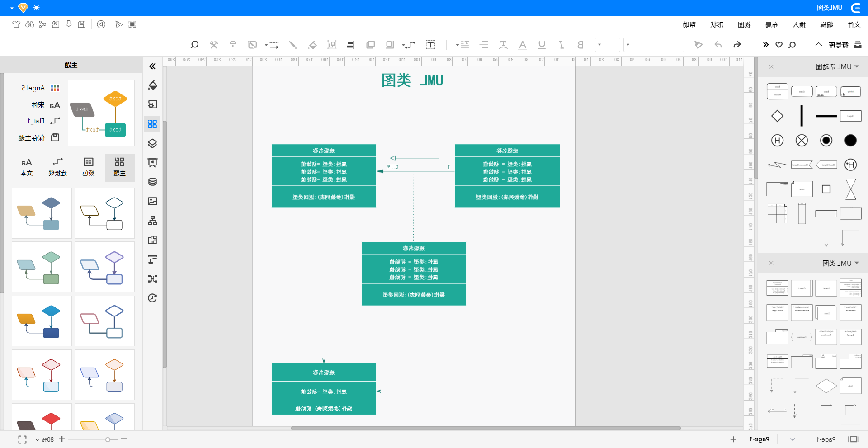Viewport: 868px width, 448px height.
Task: Switch to the 颜色 tab in theme panel
Action: coord(89,167)
